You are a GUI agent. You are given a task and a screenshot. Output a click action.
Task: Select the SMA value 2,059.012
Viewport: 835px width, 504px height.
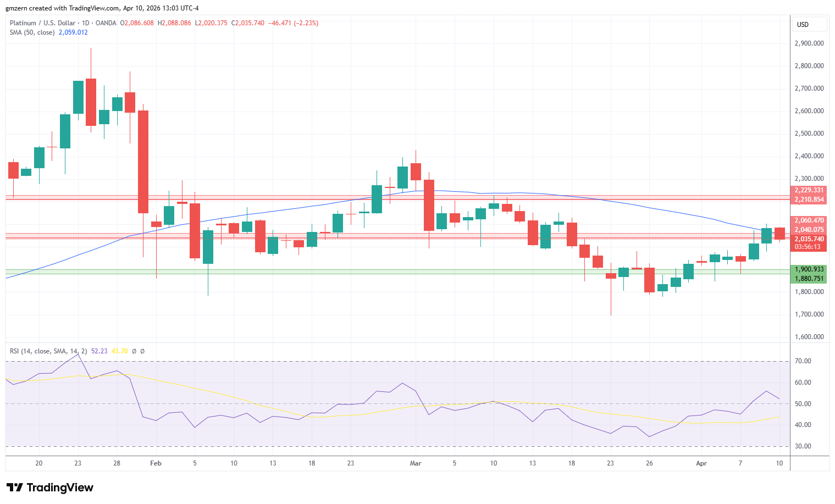(x=73, y=32)
